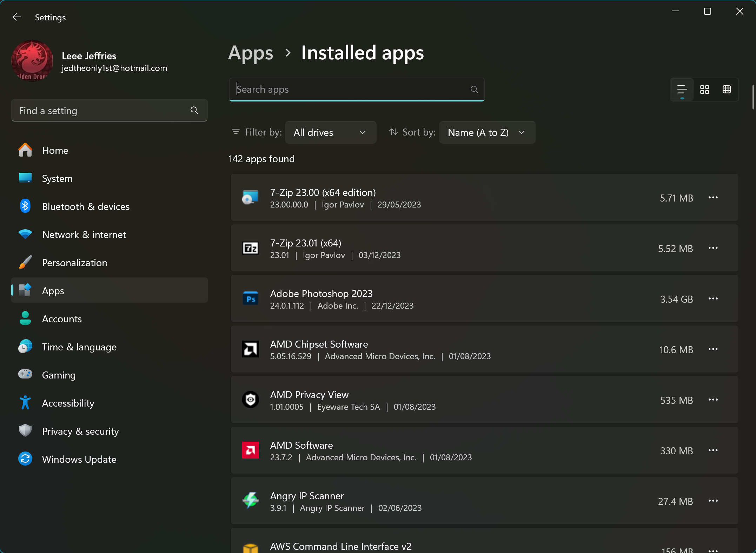Switch to list view layout
Image resolution: width=756 pixels, height=553 pixels.
[x=682, y=90]
